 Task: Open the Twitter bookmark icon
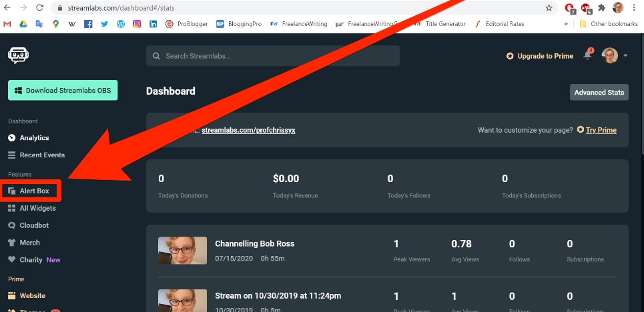pyautogui.click(x=104, y=24)
